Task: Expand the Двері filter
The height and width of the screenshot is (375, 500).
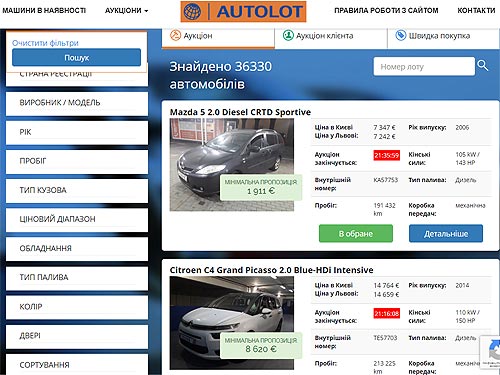Action: (77, 336)
